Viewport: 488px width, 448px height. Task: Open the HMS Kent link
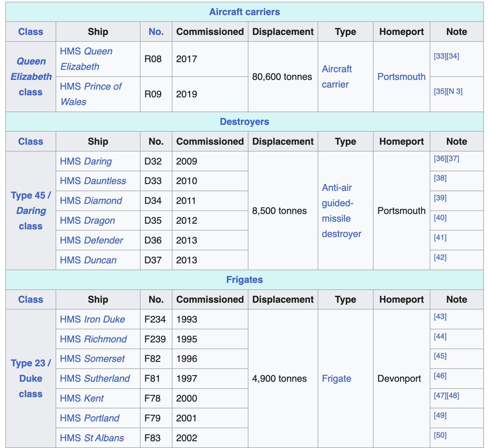[82, 398]
